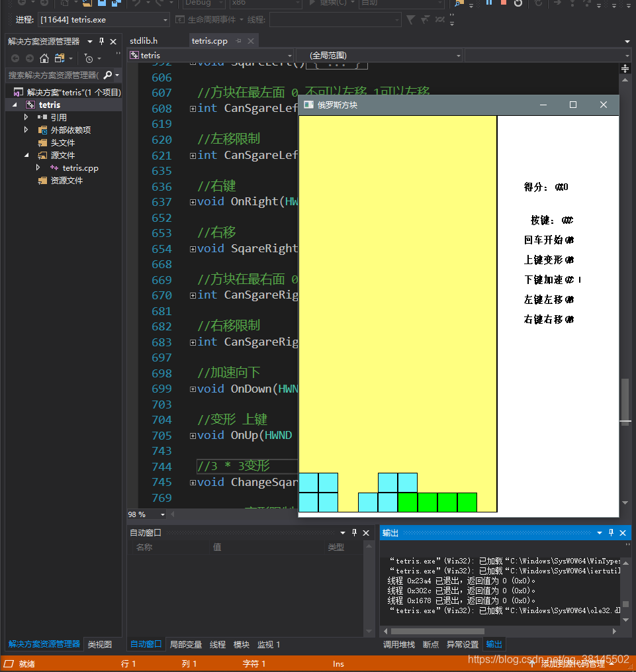Click the editor vertical scrollbar thumb
The height and width of the screenshot is (672, 636).
[625, 401]
